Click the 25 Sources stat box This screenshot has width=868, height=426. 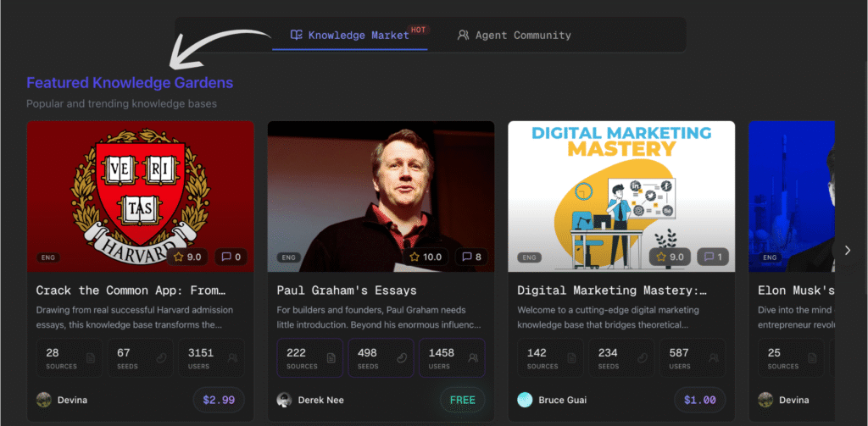tap(791, 358)
